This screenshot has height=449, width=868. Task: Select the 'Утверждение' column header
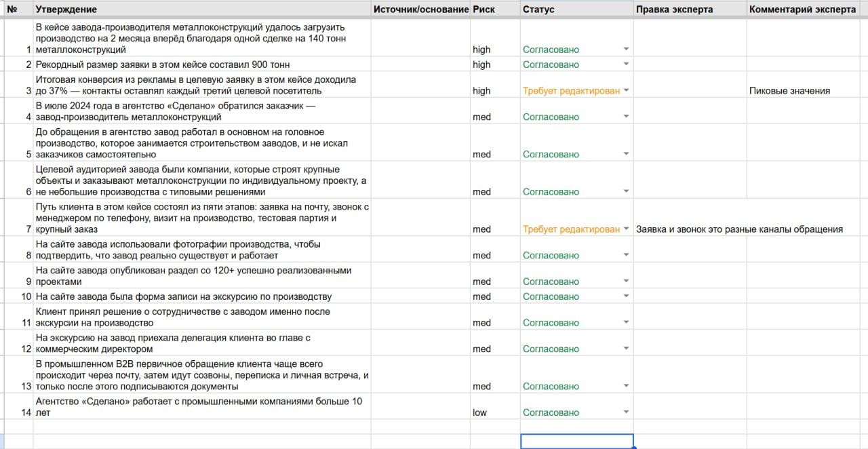click(202, 9)
